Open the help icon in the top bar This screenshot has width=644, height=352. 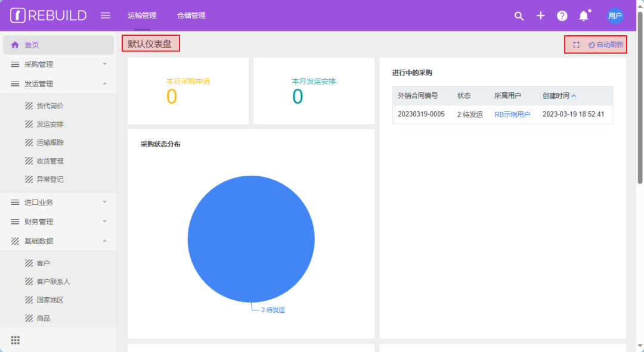tap(562, 16)
